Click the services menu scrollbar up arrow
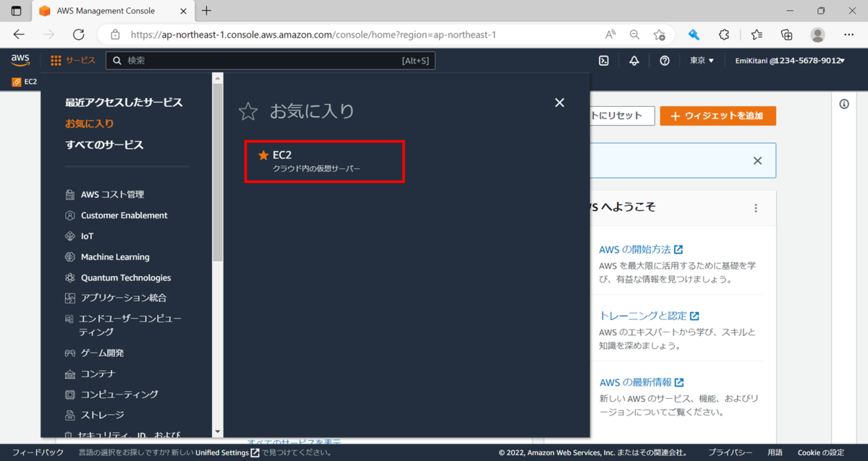 [218, 77]
